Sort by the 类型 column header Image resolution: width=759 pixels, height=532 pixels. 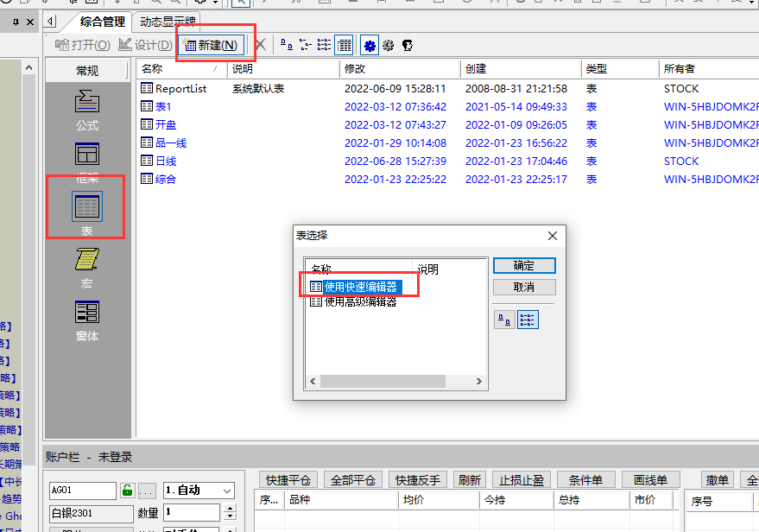620,69
